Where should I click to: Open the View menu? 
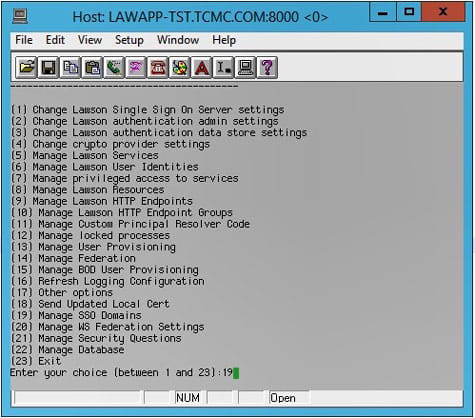point(90,40)
